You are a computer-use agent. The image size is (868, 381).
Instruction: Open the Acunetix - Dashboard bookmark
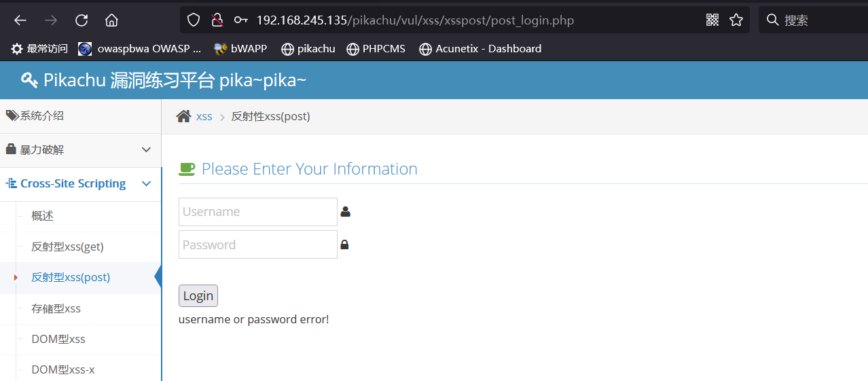pos(488,49)
